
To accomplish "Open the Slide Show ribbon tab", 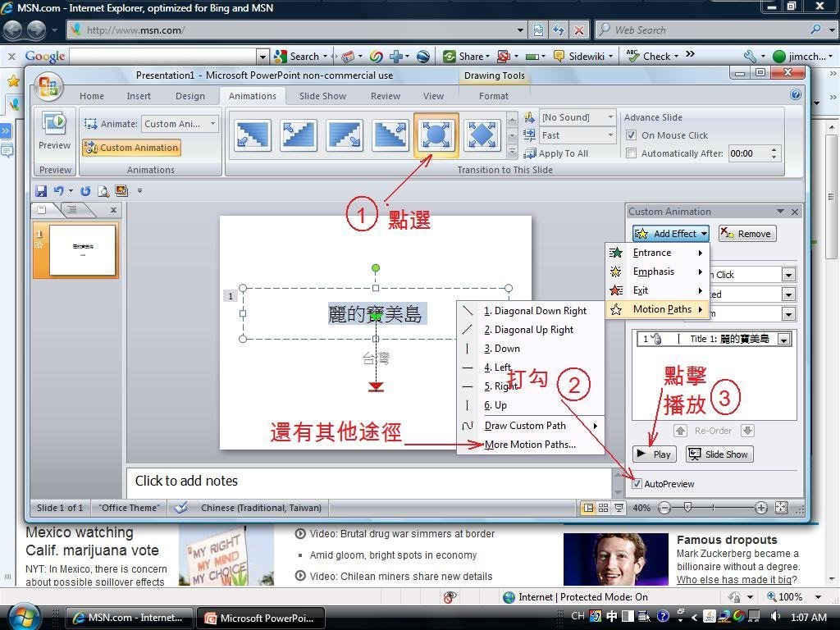I will pyautogui.click(x=322, y=96).
